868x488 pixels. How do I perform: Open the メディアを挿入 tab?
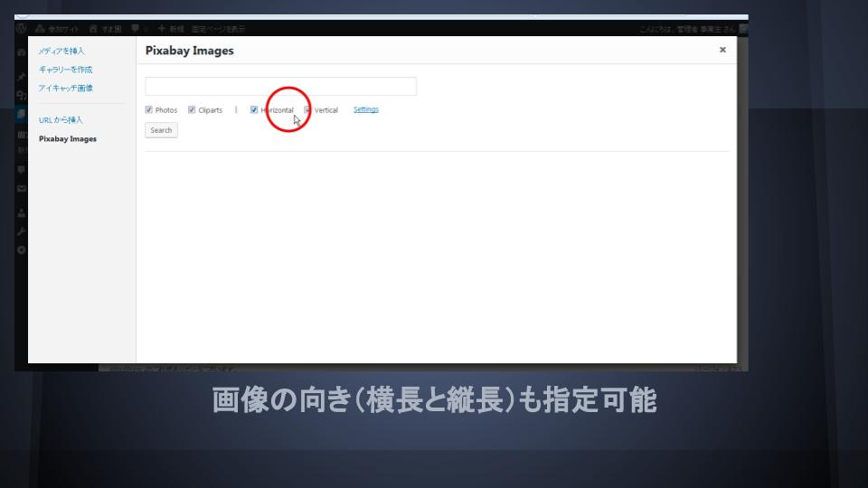tap(61, 51)
